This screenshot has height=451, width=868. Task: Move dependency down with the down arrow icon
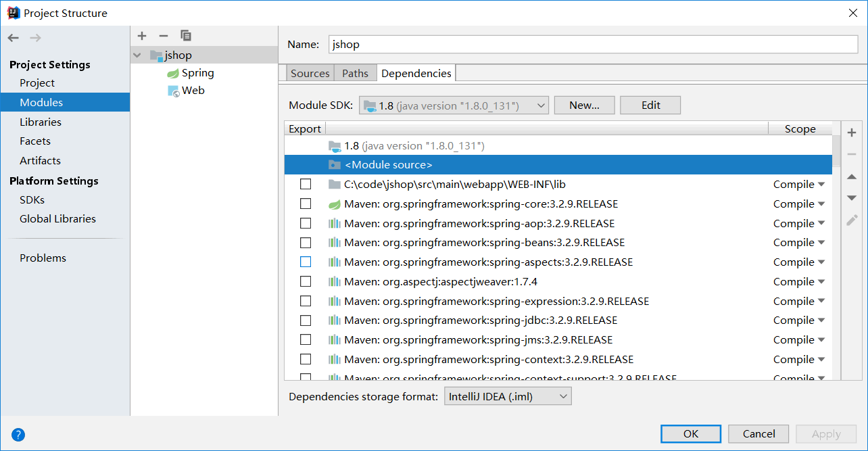click(x=852, y=197)
